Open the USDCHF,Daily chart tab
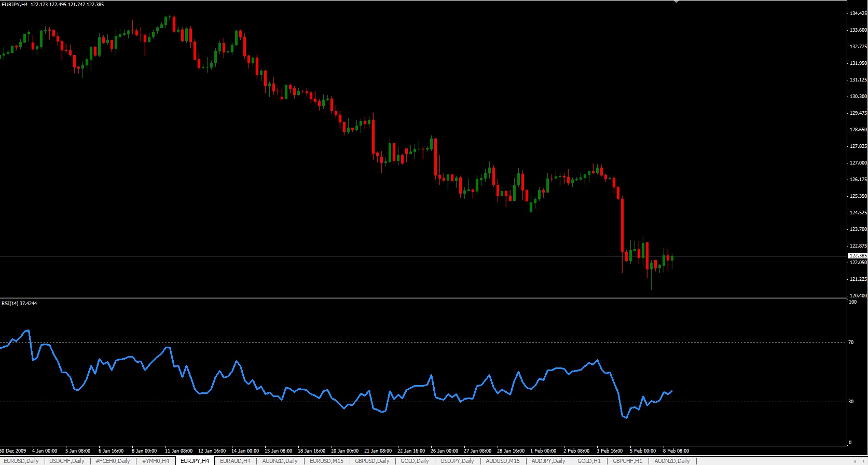Image resolution: width=868 pixels, height=465 pixels. pos(67,461)
